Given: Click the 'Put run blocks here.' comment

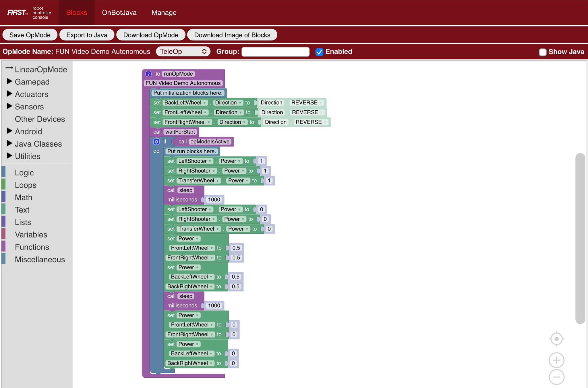Looking at the screenshot, I should [192, 151].
